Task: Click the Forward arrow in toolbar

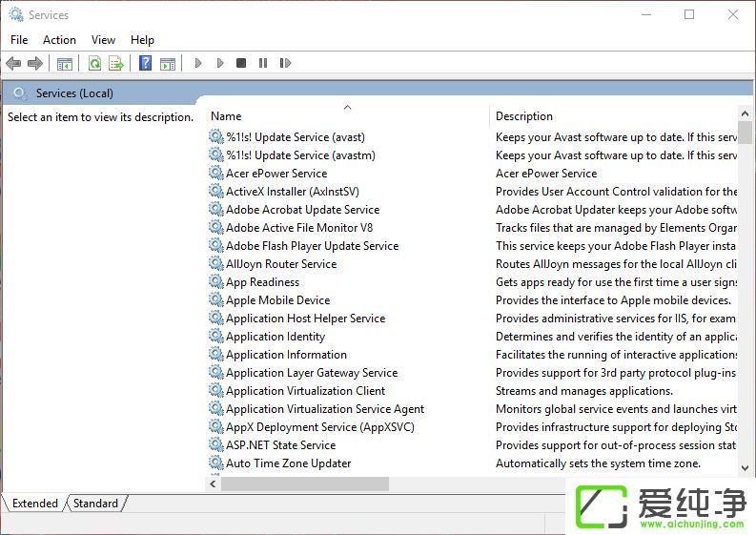Action: (x=35, y=64)
